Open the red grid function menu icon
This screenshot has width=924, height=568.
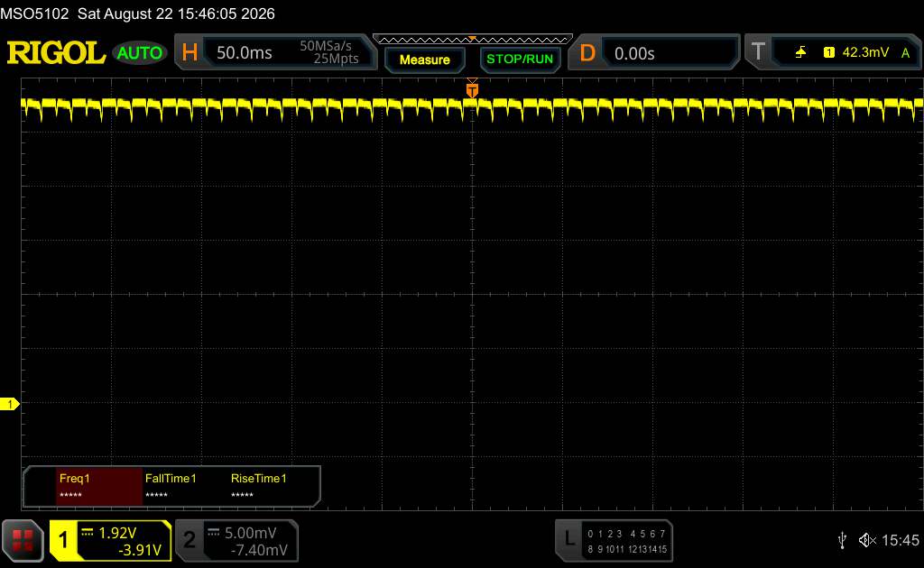click(x=23, y=540)
